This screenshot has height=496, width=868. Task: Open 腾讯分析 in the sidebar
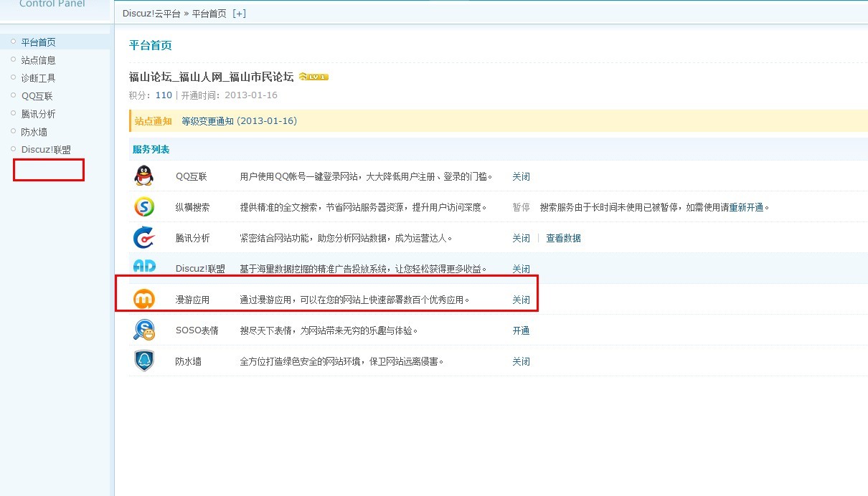[x=38, y=114]
